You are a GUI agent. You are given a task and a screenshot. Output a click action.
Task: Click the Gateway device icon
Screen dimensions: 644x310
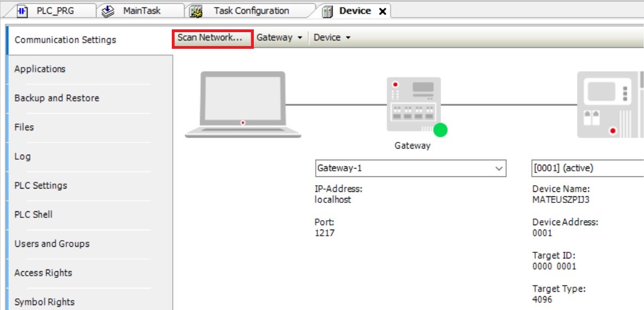click(412, 105)
